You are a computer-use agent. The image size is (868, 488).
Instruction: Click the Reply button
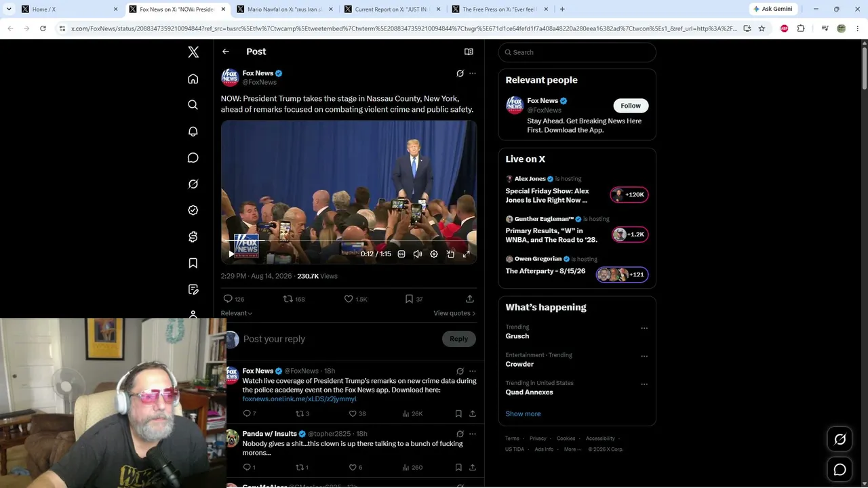click(459, 339)
